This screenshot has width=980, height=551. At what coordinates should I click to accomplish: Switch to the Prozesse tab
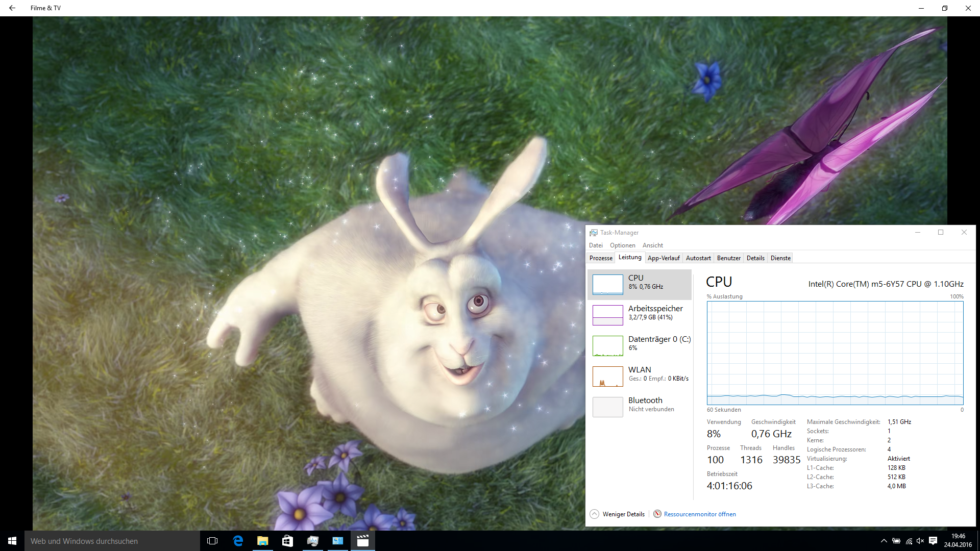tap(601, 258)
